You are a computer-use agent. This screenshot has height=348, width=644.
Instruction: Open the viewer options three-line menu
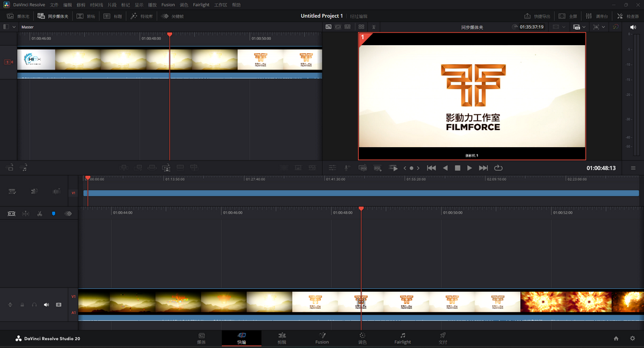[633, 168]
